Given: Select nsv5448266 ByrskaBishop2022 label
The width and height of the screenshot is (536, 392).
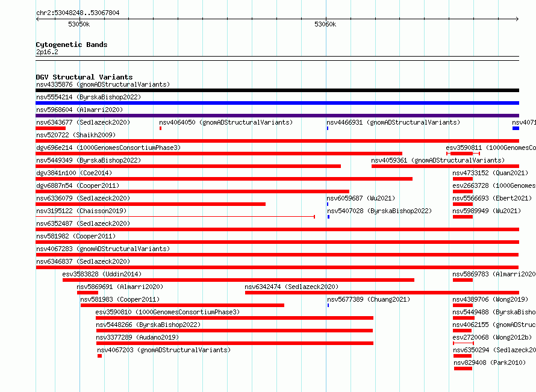Looking at the screenshot, I should coord(148,325).
